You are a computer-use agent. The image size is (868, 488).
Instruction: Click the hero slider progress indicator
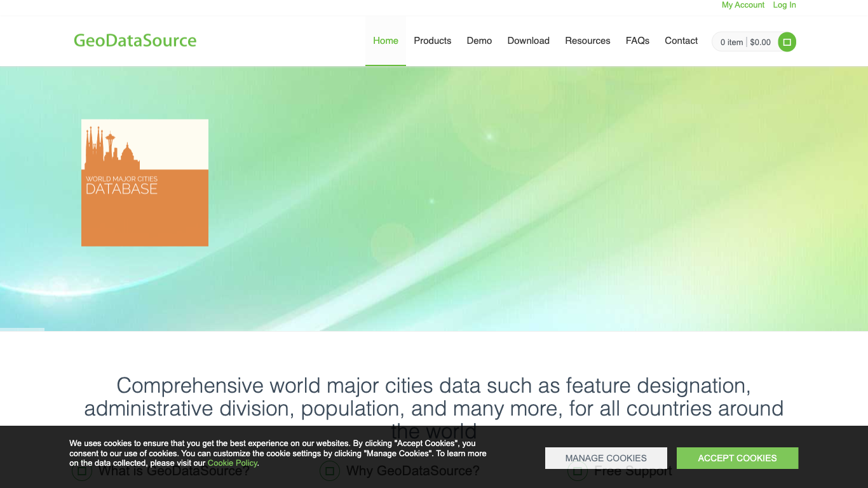click(x=22, y=329)
